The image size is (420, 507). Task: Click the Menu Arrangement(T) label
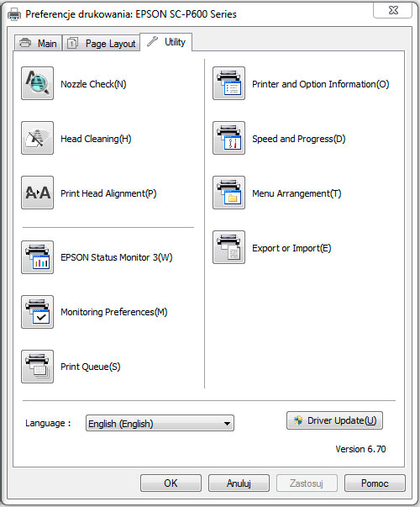click(x=297, y=193)
